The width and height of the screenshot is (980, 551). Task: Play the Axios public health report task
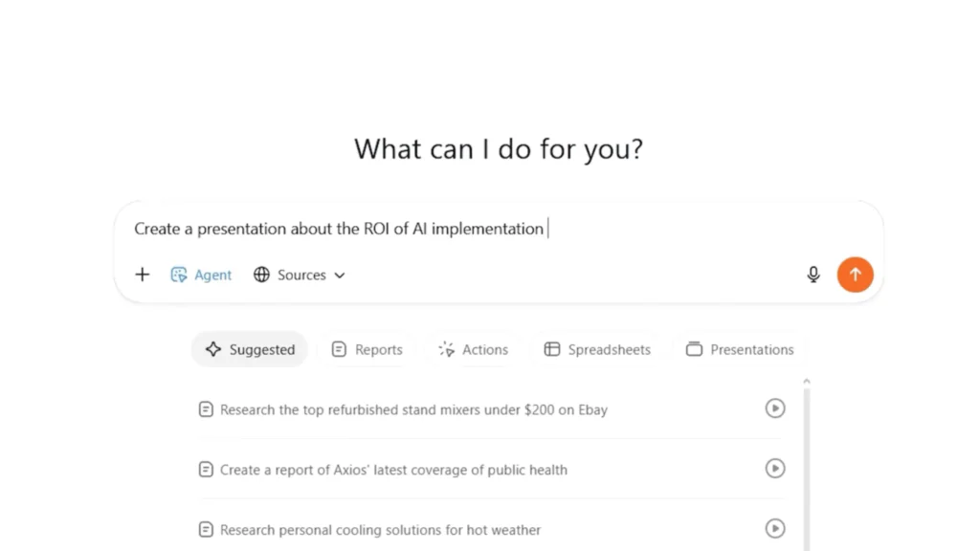click(775, 469)
